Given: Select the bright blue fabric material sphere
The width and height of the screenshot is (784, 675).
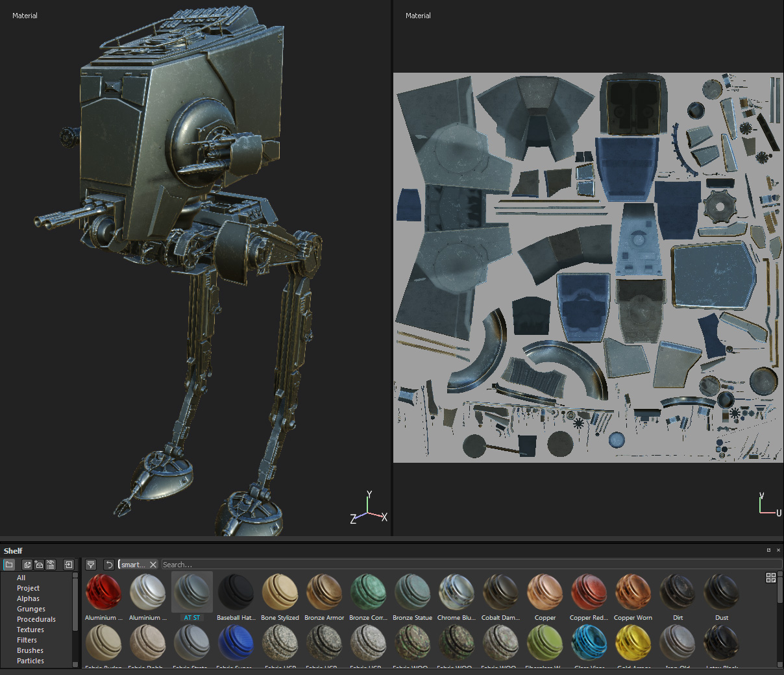Looking at the screenshot, I should coord(236,643).
